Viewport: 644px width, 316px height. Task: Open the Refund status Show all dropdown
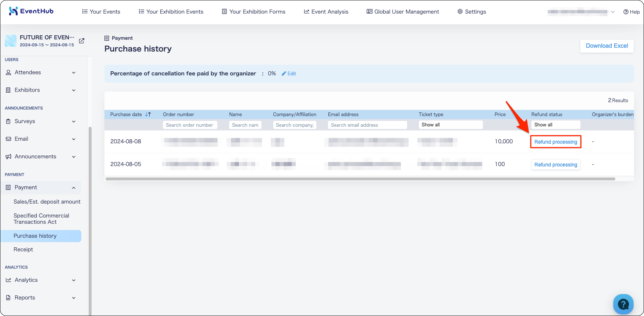point(556,125)
